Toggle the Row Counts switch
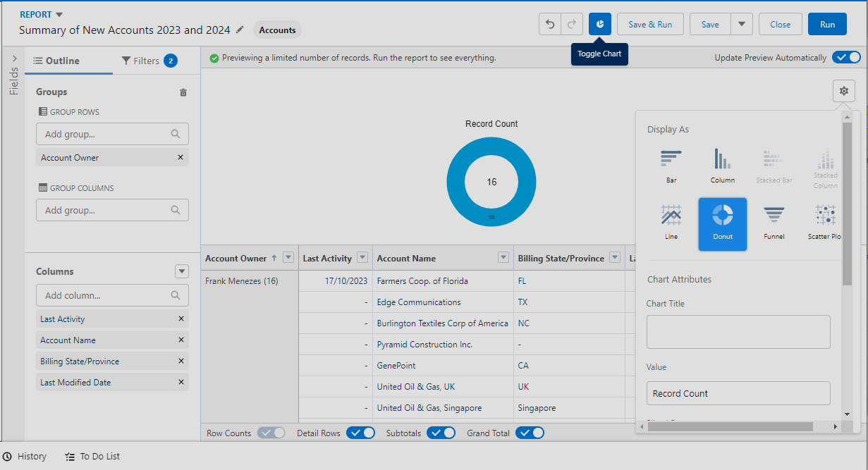 271,433
